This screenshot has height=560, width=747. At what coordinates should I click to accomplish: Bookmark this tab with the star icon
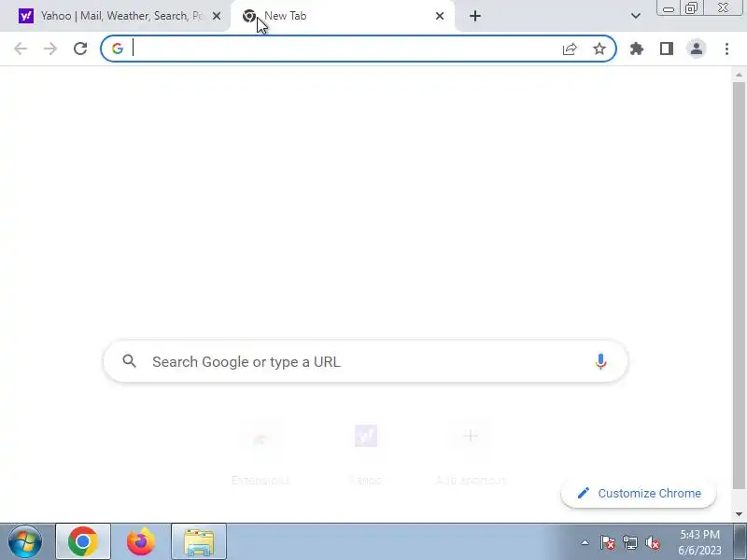(599, 49)
